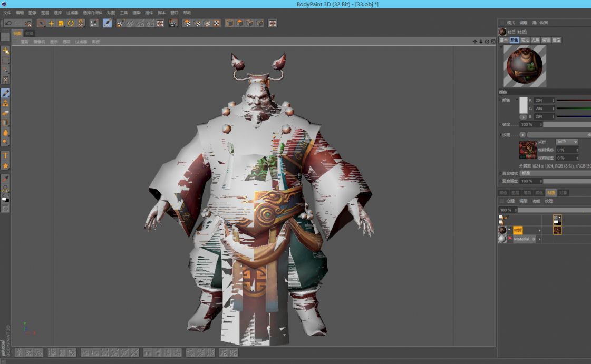This screenshot has height=364, width=591.
Task: Toggle the viewport maximize layout icon
Action: click(492, 42)
